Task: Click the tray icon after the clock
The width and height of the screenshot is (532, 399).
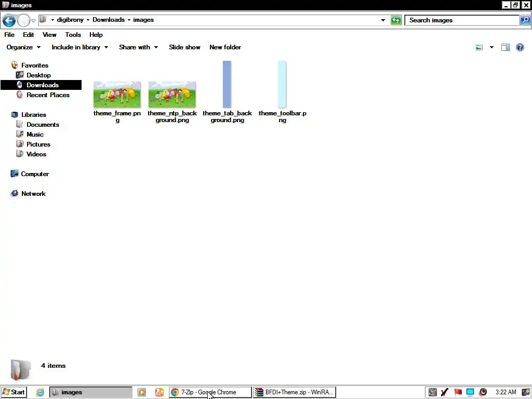Action: (x=526, y=392)
